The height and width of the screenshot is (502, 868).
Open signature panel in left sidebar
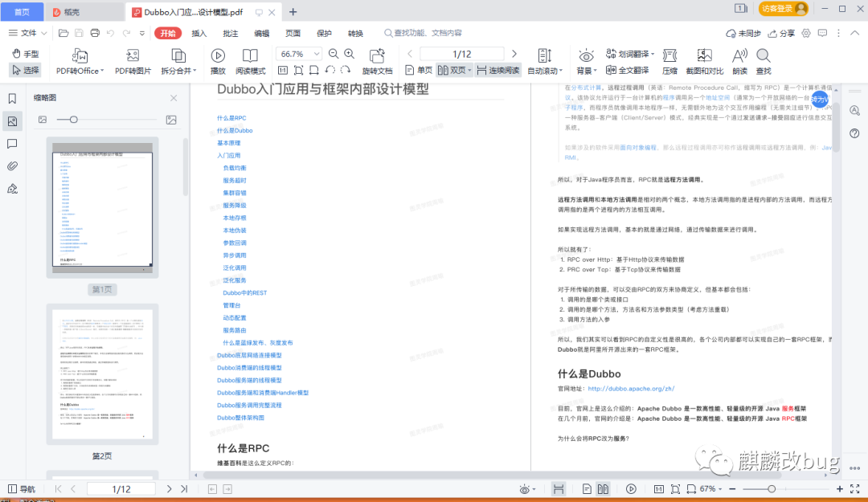(x=12, y=189)
